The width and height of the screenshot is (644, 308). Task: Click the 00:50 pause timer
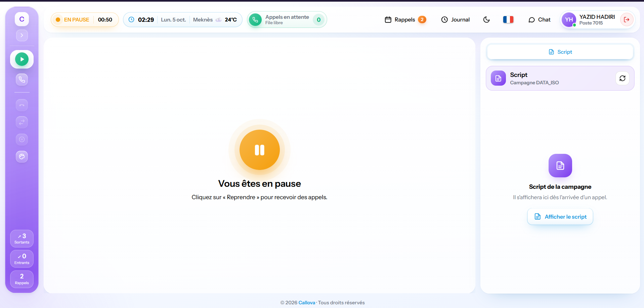click(105, 20)
